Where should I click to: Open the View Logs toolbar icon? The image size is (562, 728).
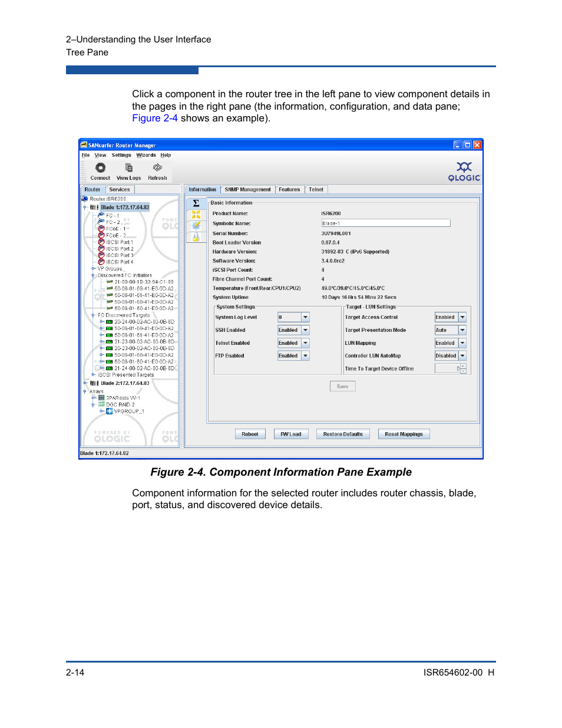point(128,168)
